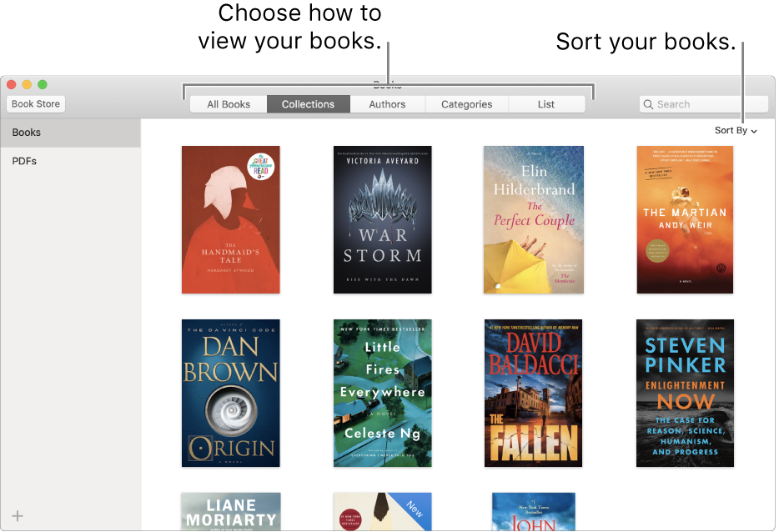The width and height of the screenshot is (779, 532).
Task: Open the War Storm book cover
Action: [x=382, y=219]
